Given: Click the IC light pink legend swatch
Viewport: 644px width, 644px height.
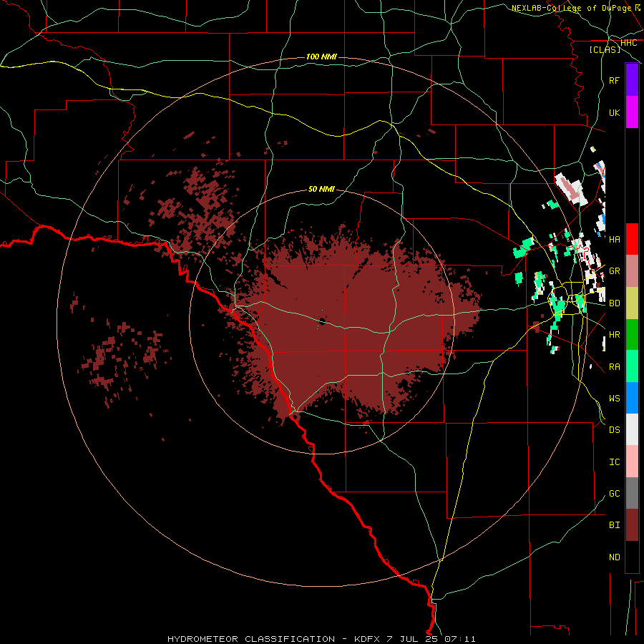Looking at the screenshot, I should [632, 462].
